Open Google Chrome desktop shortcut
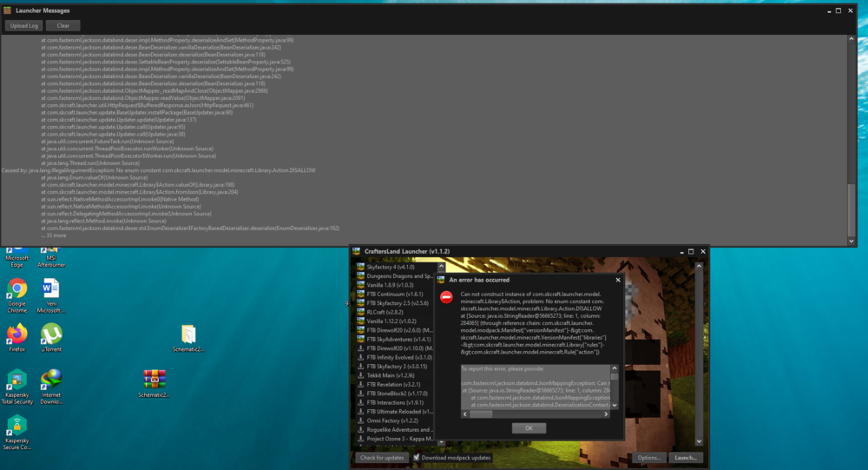This screenshot has height=470, width=868. pyautogui.click(x=16, y=290)
